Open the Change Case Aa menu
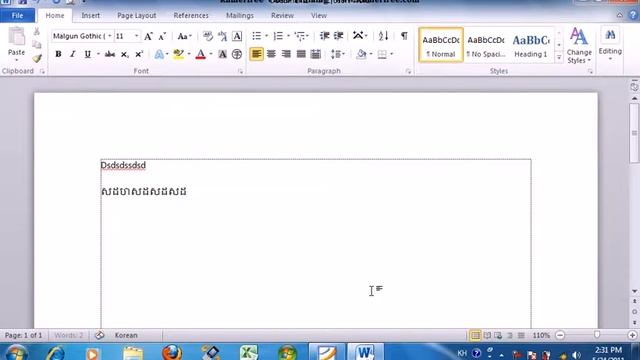 184,36
